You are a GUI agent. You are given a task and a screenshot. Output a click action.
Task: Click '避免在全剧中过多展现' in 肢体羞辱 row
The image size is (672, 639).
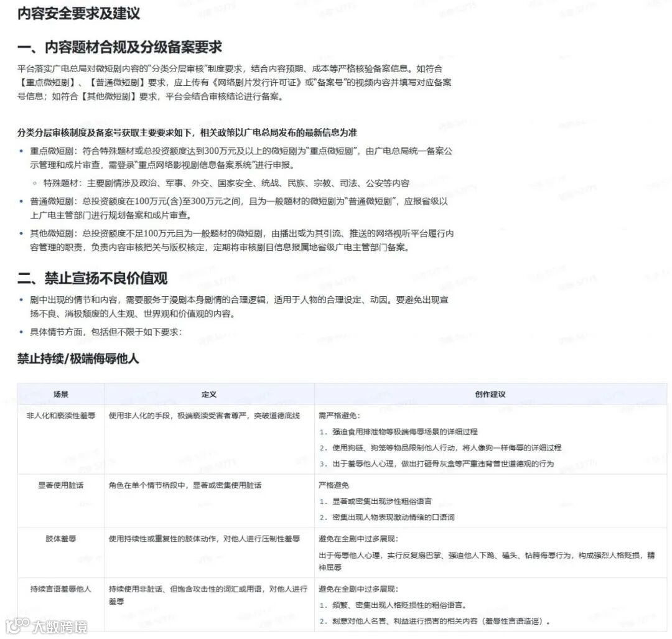tap(358, 539)
